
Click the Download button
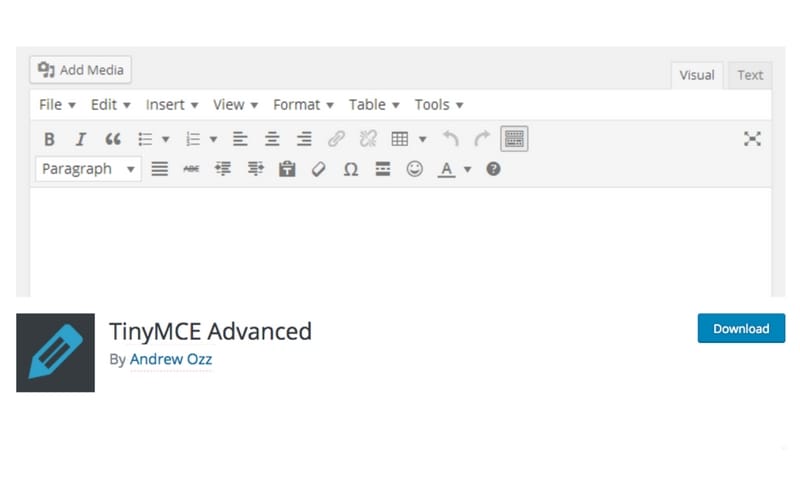(x=741, y=328)
